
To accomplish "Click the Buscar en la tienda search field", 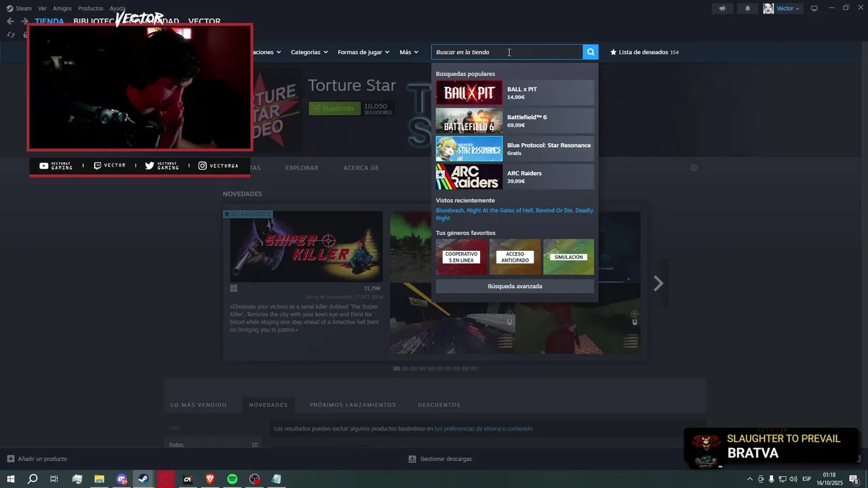I will pos(507,52).
